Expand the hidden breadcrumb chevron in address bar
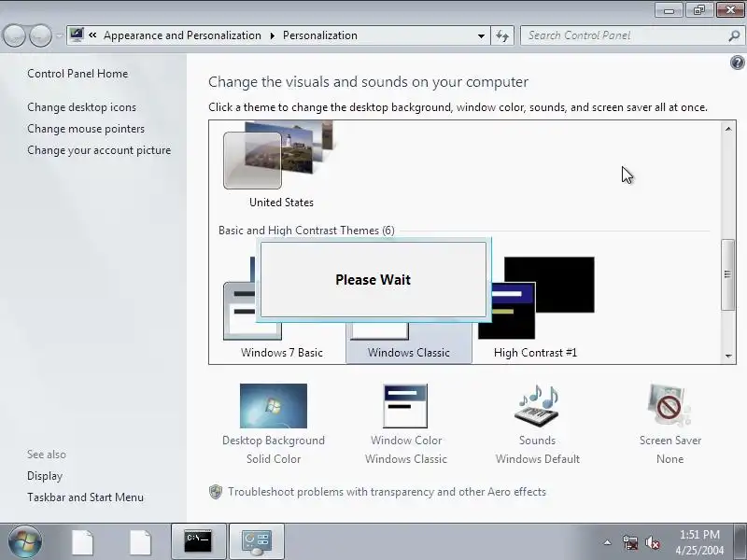 (x=92, y=35)
